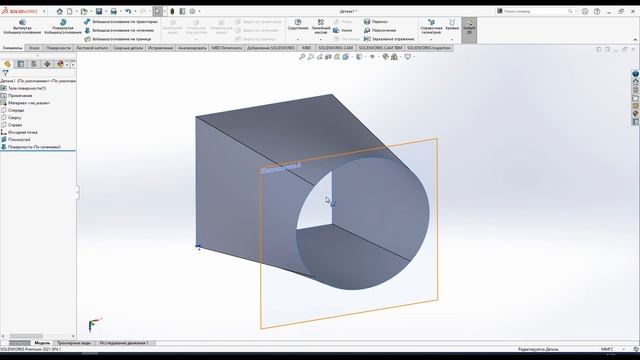Screen dimensions: 640x360
Task: Open the DimXpertManager tab icon
Action: coord(47,64)
